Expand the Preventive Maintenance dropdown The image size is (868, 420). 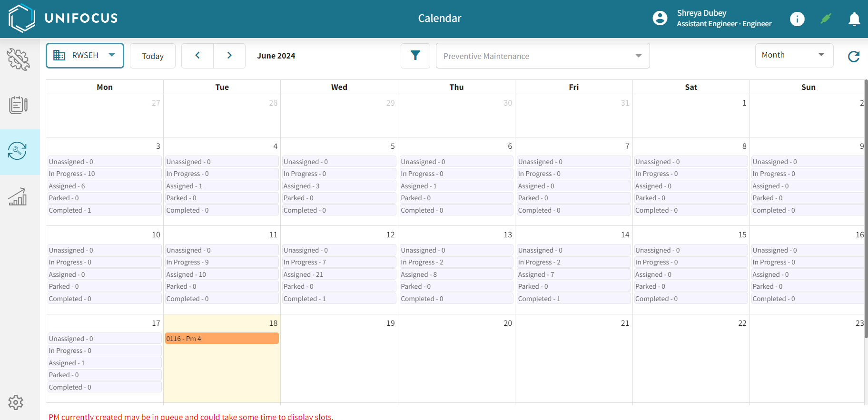[x=542, y=56]
